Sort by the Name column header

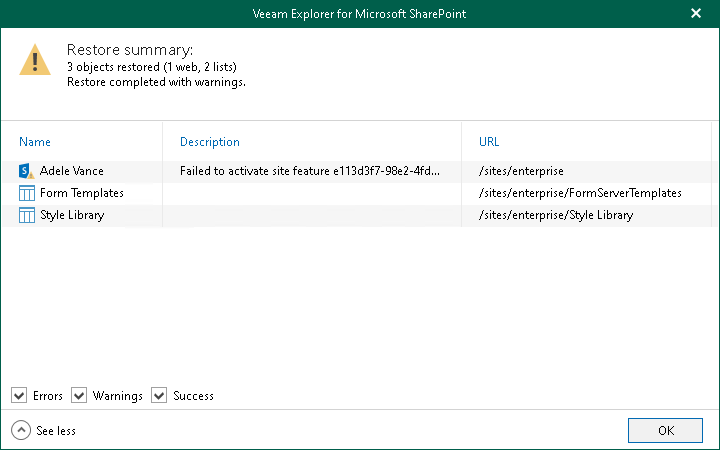point(35,142)
